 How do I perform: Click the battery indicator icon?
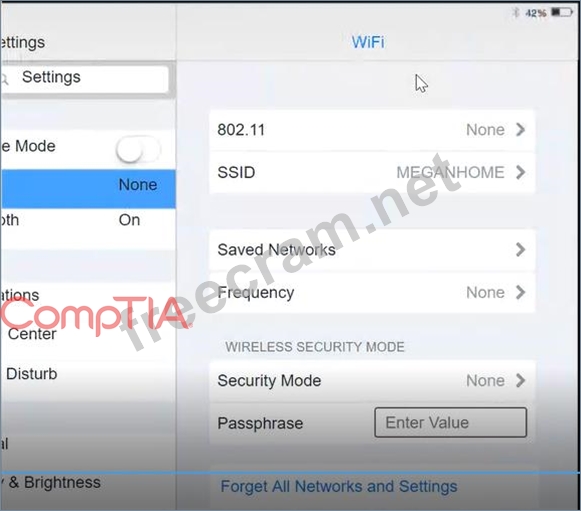click(x=562, y=13)
